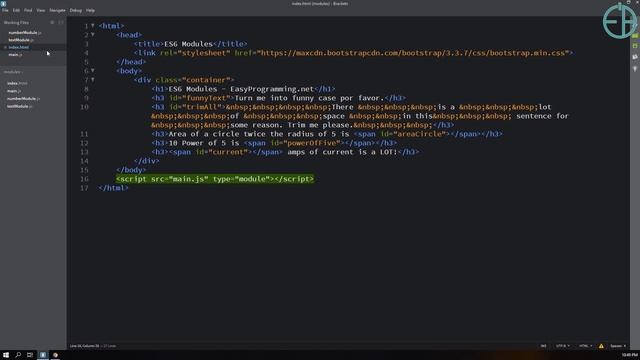Click the Brackets taskbar icon

[x=43, y=355]
